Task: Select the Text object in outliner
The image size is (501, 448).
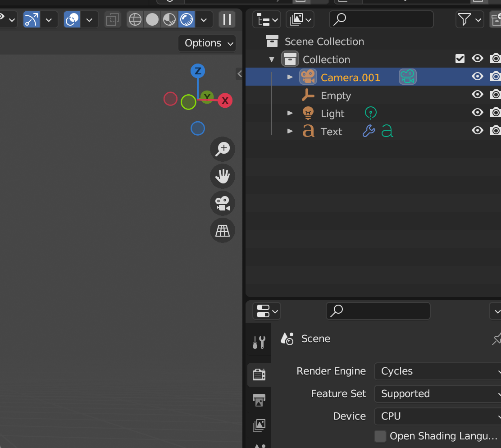Action: (x=331, y=131)
